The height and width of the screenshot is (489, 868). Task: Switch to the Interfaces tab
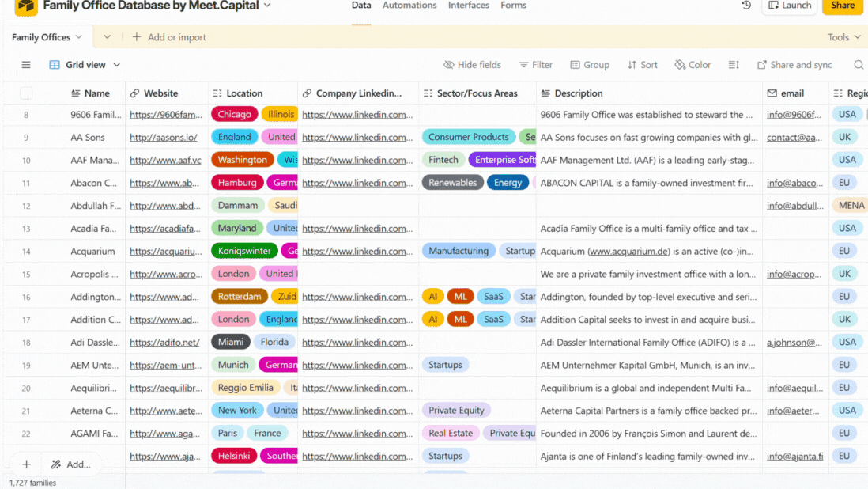[x=468, y=6]
